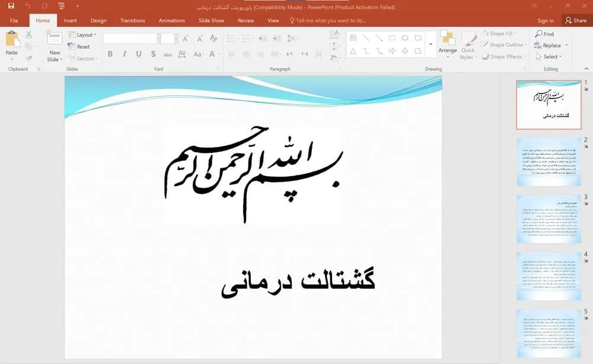
Task: Click Text Direction icon
Action: (334, 35)
